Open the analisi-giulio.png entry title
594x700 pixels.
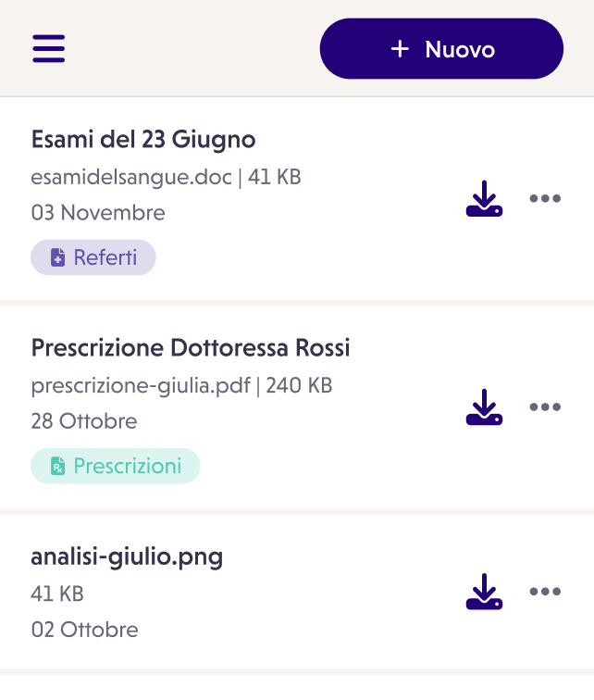pos(127,556)
